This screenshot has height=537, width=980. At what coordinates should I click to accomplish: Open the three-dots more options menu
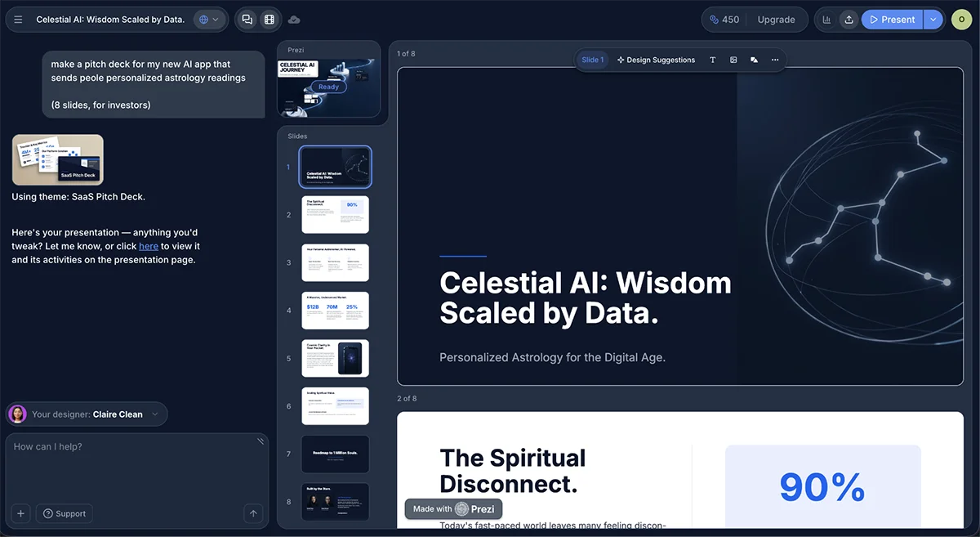pos(775,60)
